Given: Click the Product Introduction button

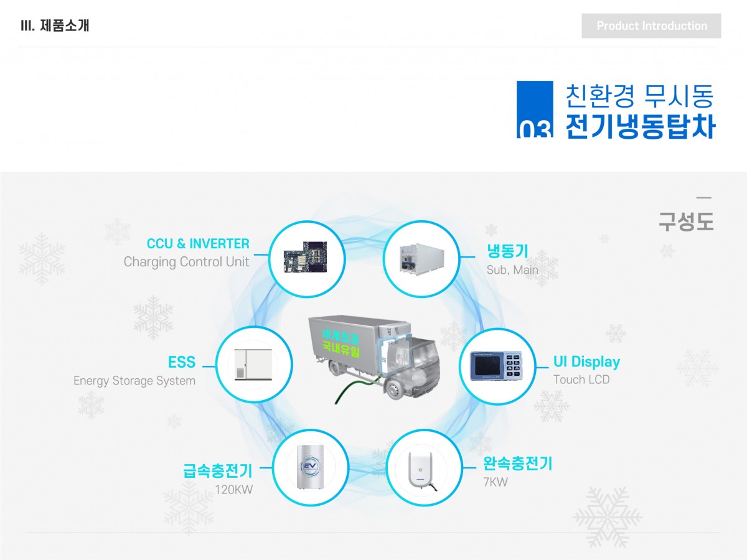Looking at the screenshot, I should coord(651,26).
